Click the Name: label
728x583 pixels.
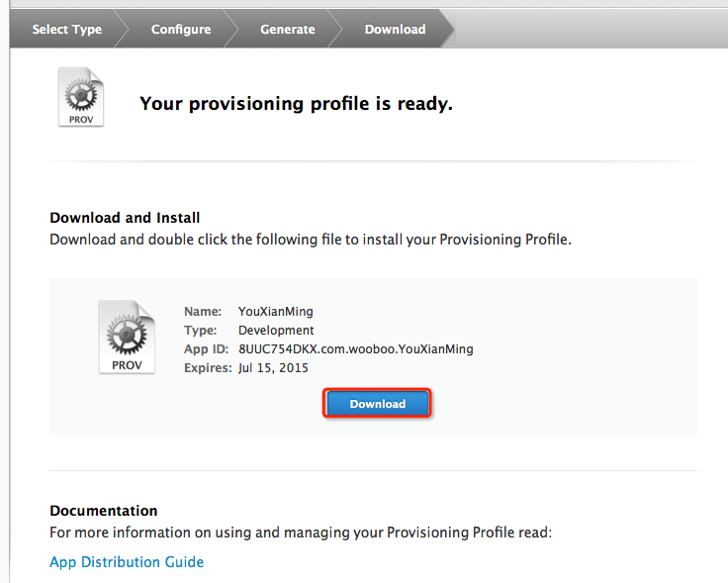point(203,311)
